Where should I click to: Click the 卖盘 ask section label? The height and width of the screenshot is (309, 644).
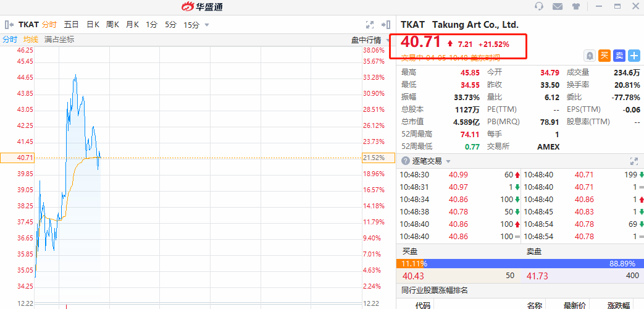[534, 252]
